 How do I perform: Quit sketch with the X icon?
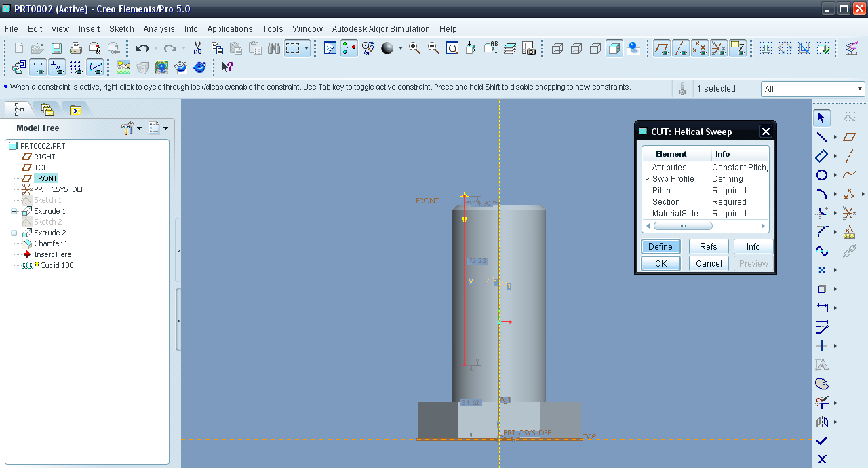[x=821, y=459]
